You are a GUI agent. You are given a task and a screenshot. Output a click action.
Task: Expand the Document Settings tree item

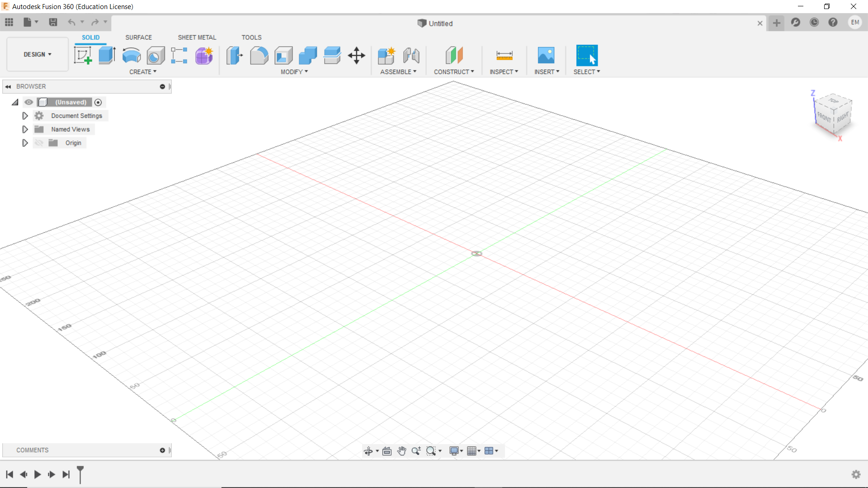(25, 116)
